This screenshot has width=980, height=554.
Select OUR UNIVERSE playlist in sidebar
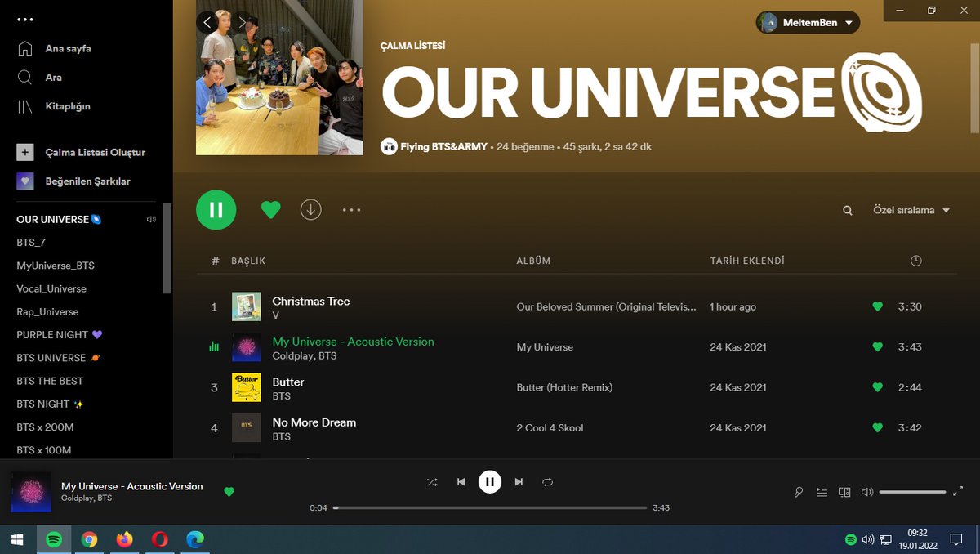tap(59, 219)
